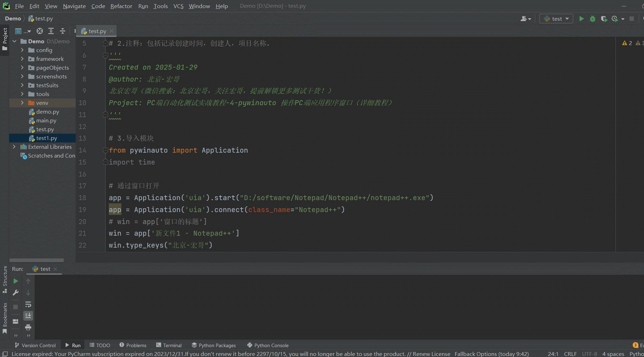Click the UTF-8 encoding widget
644x357 pixels.
pyautogui.click(x=589, y=354)
